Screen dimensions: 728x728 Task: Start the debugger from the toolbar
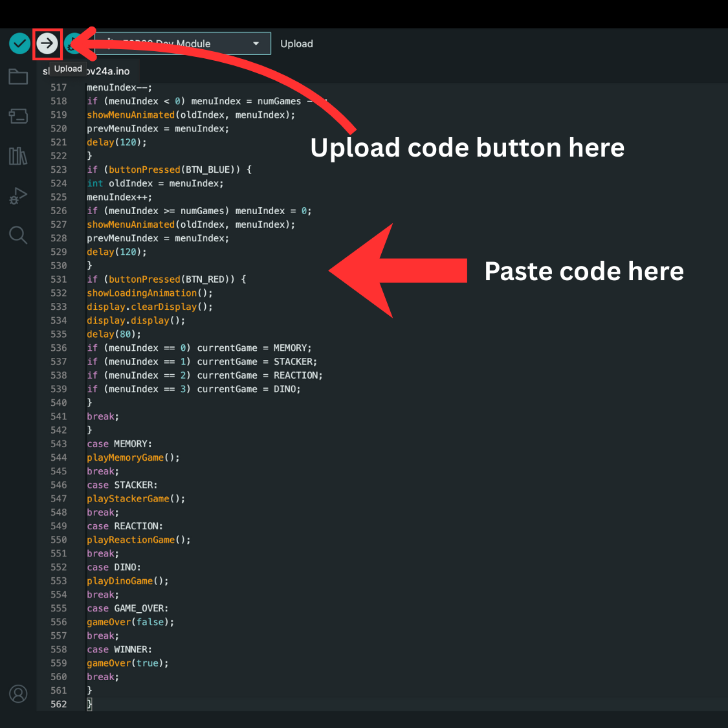click(72, 43)
